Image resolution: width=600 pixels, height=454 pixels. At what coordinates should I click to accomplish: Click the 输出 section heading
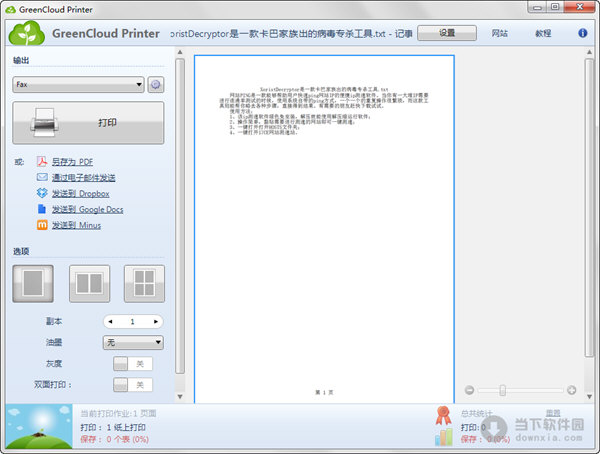click(21, 60)
